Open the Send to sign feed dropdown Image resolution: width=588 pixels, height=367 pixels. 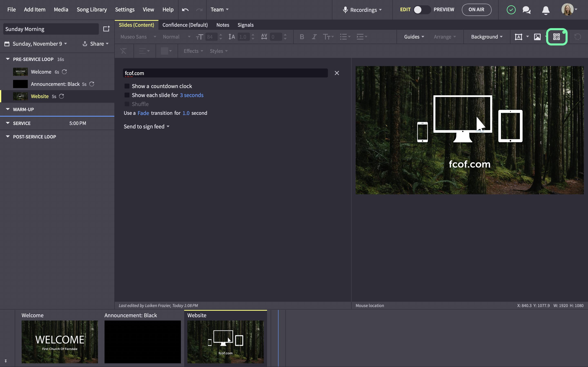click(147, 126)
